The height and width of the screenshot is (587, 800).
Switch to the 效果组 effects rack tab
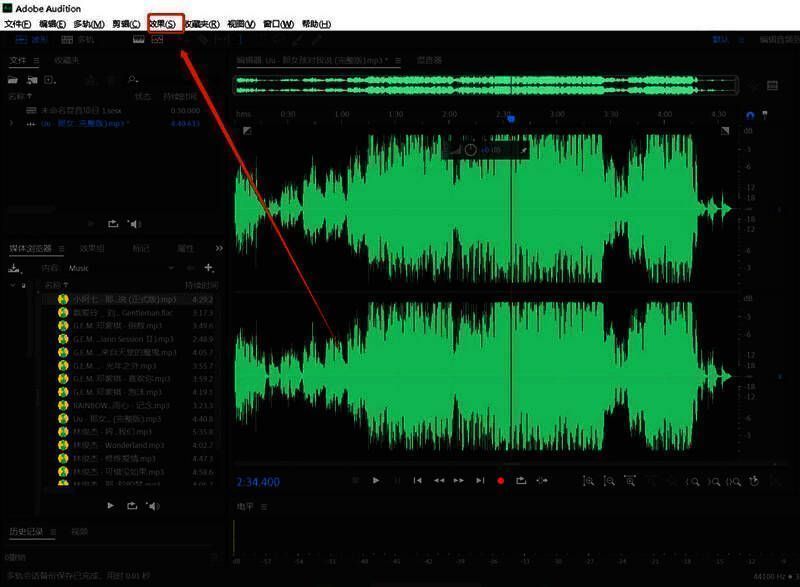pyautogui.click(x=92, y=248)
